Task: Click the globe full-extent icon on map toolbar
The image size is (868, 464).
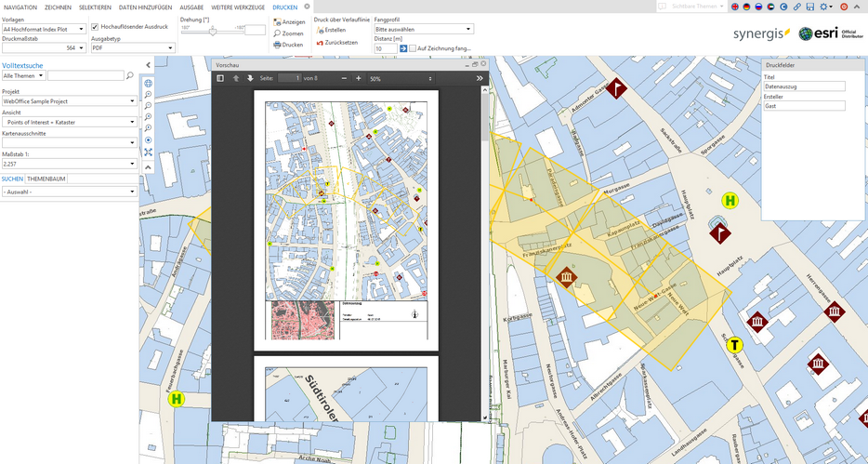Action: coord(148,83)
